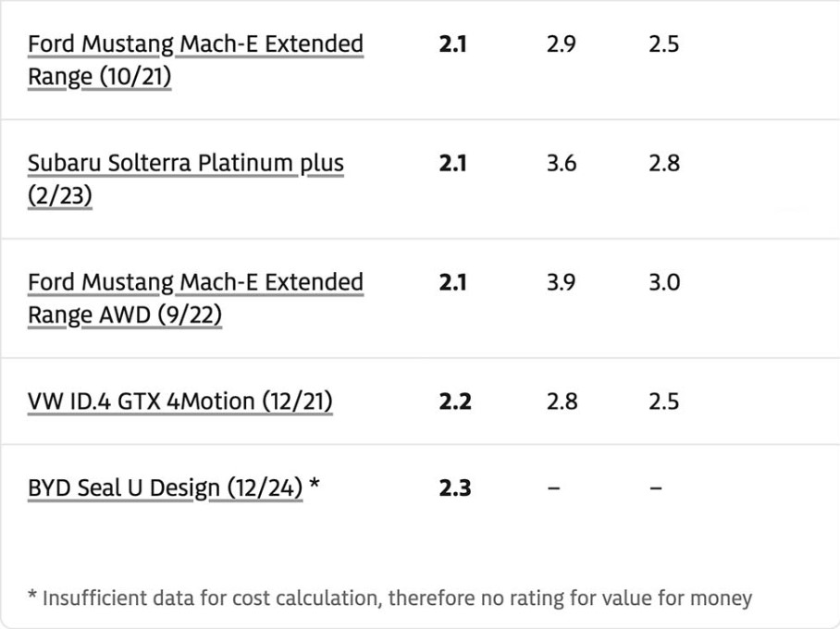Open VW ID.4 GTX 4Motion (12/21) link
This screenshot has width=840, height=629.
pos(180,401)
